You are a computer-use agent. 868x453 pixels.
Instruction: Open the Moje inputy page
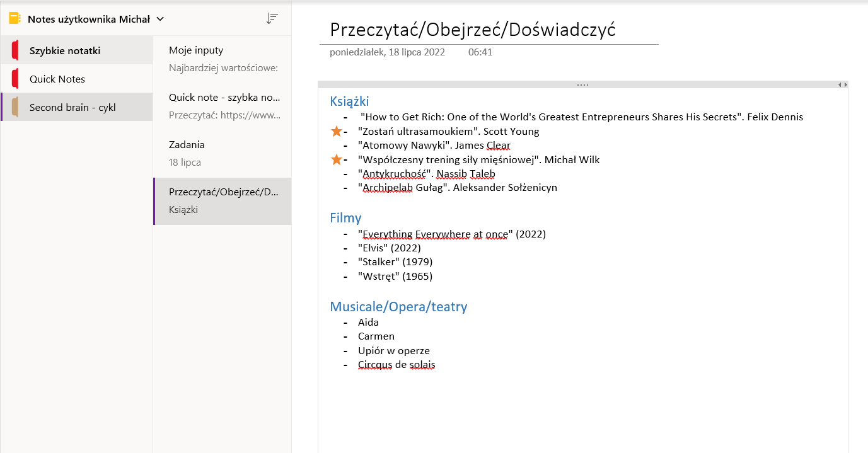[222, 59]
